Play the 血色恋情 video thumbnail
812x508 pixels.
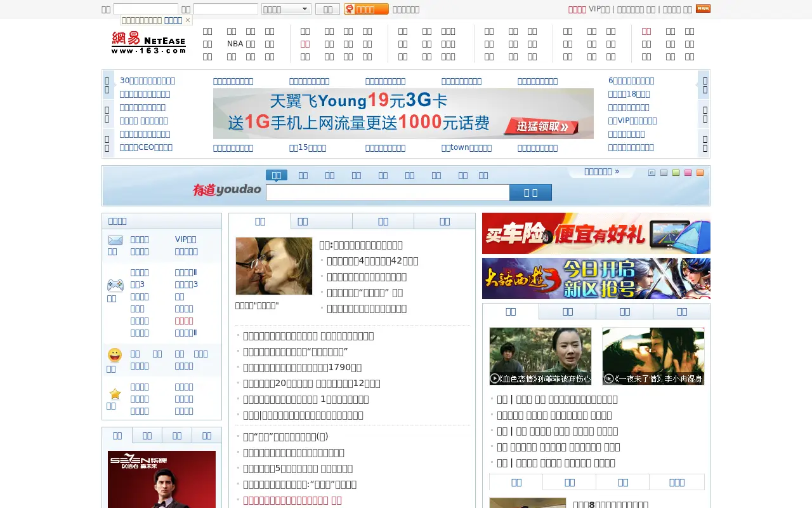point(540,356)
